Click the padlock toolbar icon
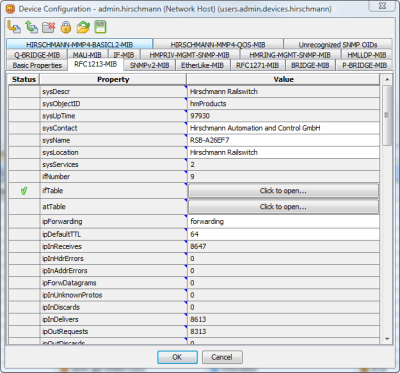The height and width of the screenshot is (373, 400). (66, 27)
